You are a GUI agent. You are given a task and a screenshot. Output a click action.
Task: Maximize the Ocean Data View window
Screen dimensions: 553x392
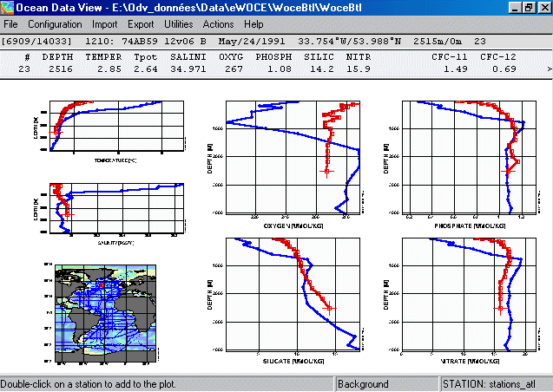click(529, 8)
